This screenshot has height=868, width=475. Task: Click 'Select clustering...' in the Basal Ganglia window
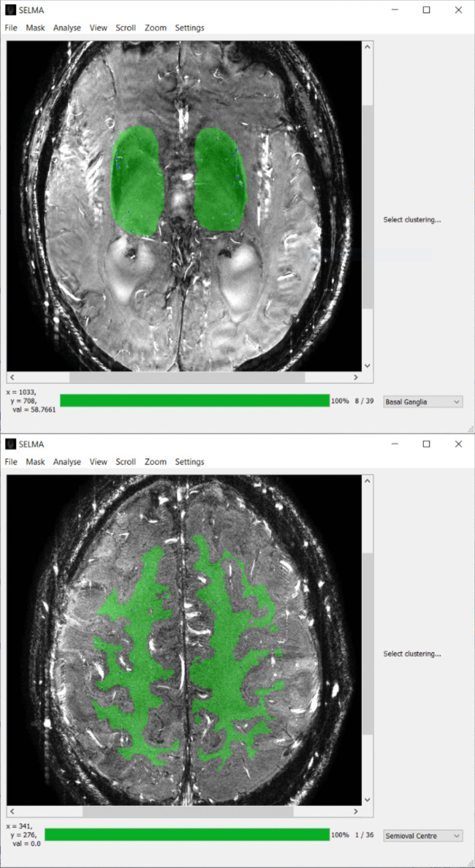coord(412,220)
